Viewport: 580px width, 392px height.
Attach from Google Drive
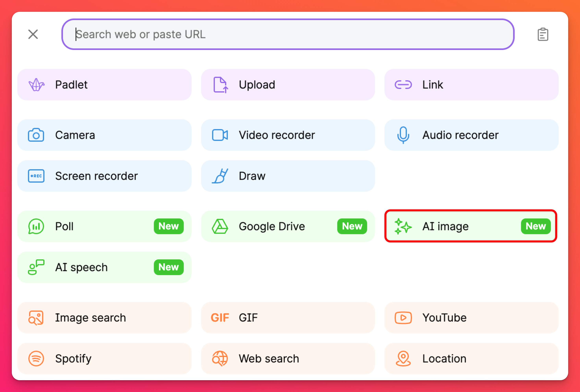coord(288,226)
